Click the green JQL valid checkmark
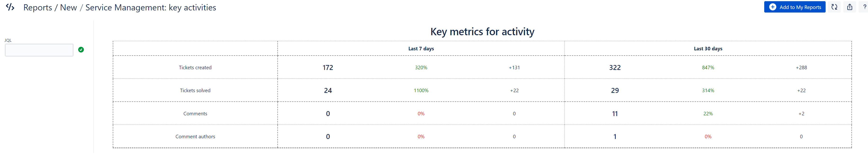The image size is (868, 165). (x=81, y=50)
